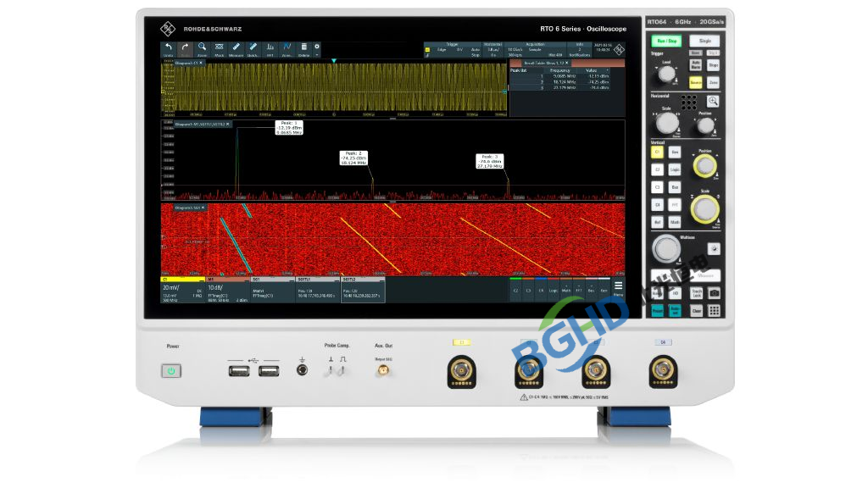Click the Logic key on the panel

tap(675, 169)
